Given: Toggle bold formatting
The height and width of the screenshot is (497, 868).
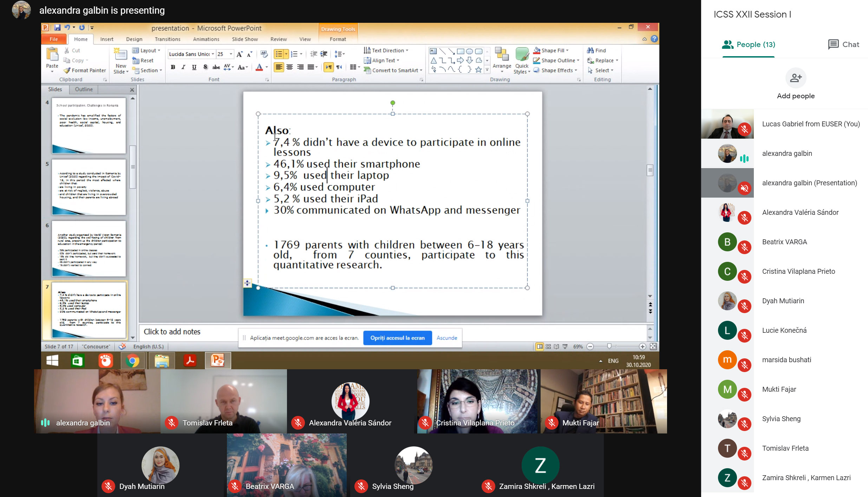Looking at the screenshot, I should click(173, 67).
